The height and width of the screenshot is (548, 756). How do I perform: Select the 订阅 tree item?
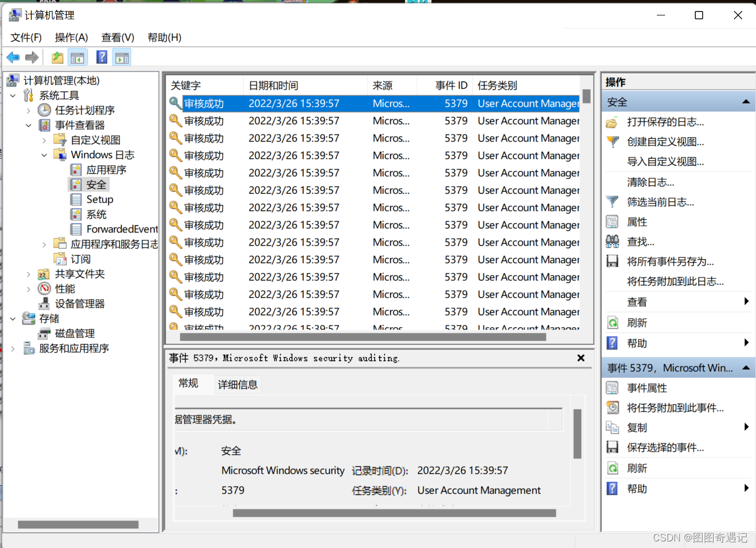pos(80,259)
